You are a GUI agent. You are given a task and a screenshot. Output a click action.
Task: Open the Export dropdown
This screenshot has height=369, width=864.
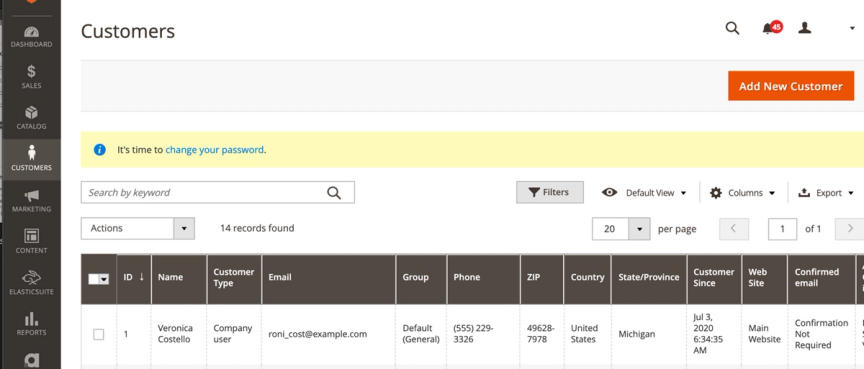pyautogui.click(x=826, y=193)
